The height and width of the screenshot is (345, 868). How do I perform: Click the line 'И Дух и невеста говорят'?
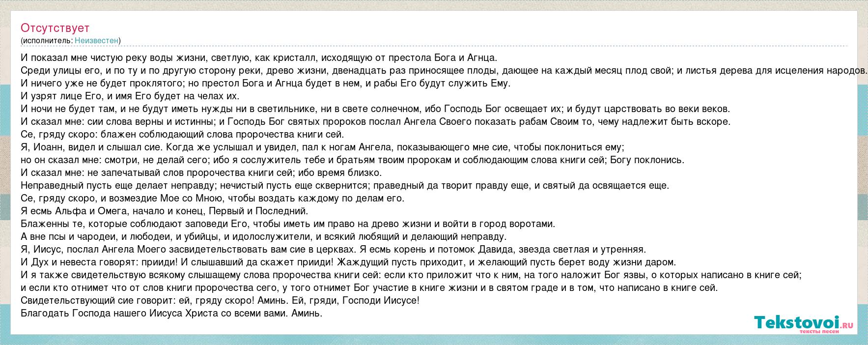[x=349, y=262]
